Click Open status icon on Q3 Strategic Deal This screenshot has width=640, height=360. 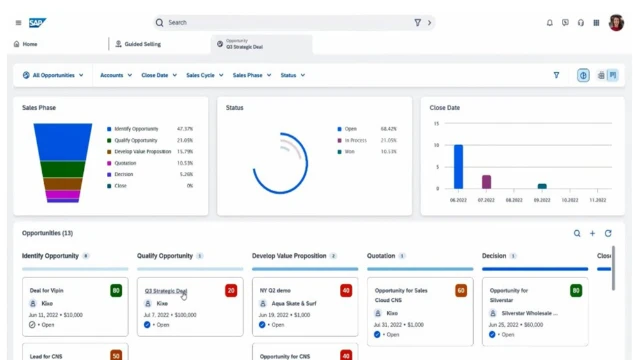[147, 325]
